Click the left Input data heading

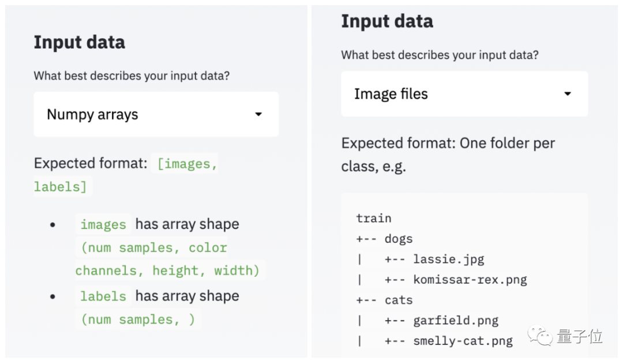point(79,42)
